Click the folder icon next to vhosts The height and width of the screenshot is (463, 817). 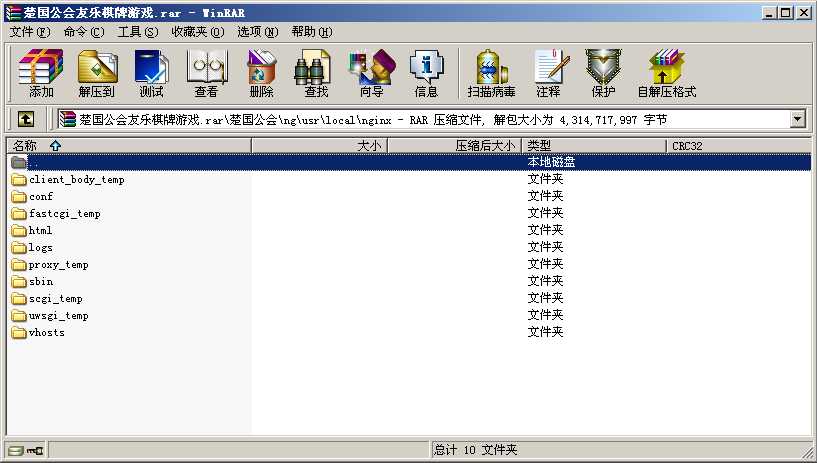click(x=19, y=333)
